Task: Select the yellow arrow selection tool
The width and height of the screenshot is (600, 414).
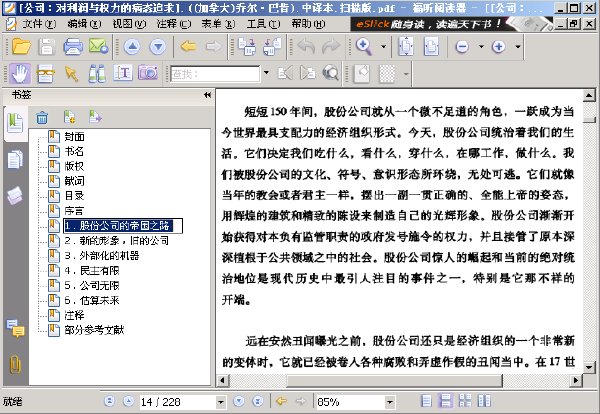Action: coord(71,73)
